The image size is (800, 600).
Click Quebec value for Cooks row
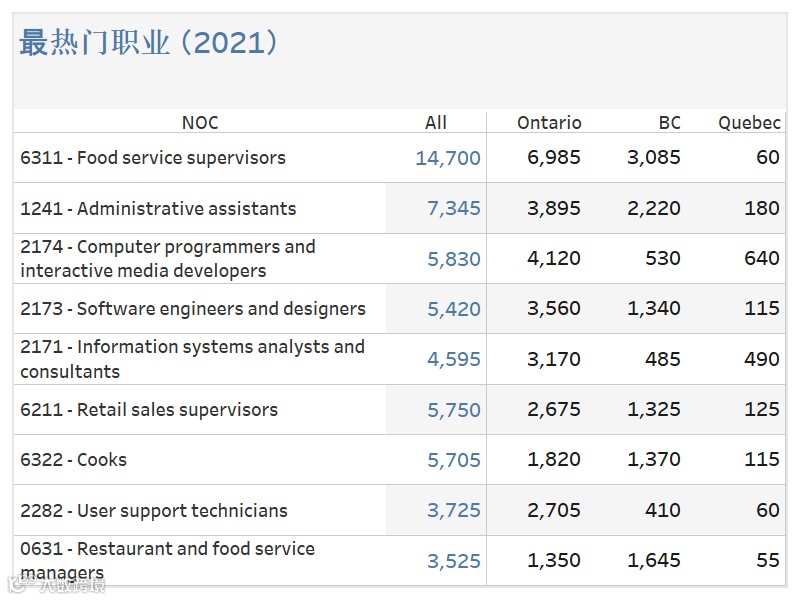pyautogui.click(x=762, y=459)
